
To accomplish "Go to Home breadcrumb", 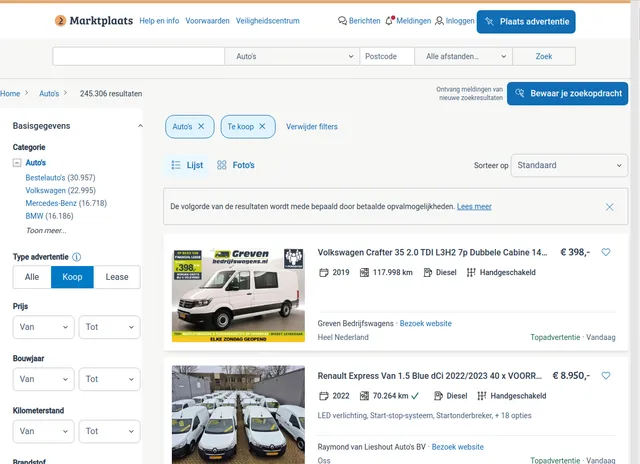I will (10, 93).
